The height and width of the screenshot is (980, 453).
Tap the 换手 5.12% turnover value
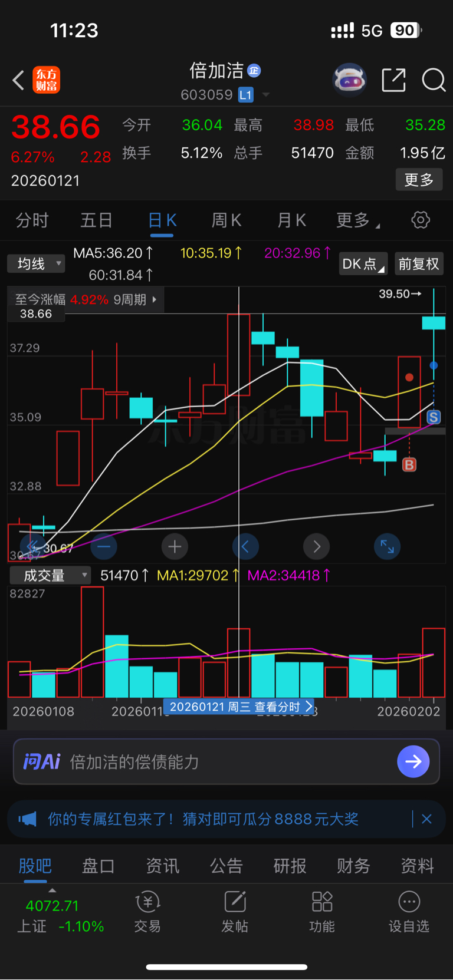pos(202,153)
